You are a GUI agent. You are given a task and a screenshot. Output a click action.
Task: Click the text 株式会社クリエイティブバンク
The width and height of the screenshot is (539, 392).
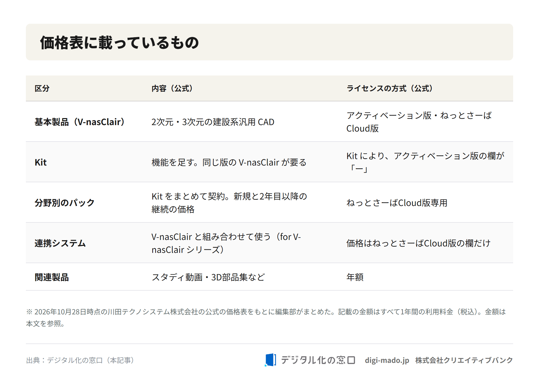pos(464,360)
